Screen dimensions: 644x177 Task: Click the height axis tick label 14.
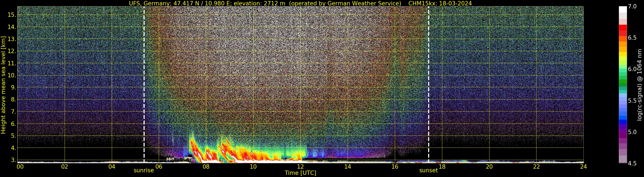click(12, 27)
